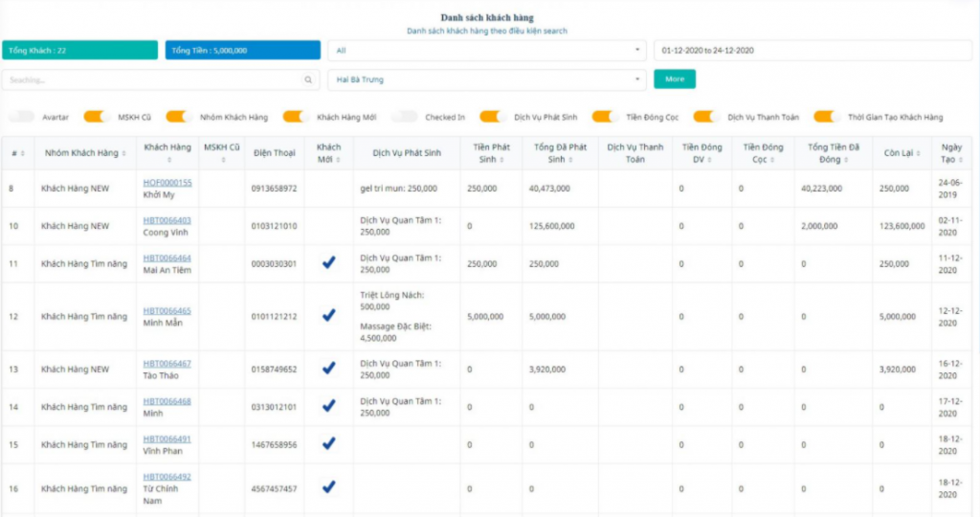Click the checkmark in Mai An Tiêm row
The height and width of the screenshot is (517, 980).
tap(328, 263)
